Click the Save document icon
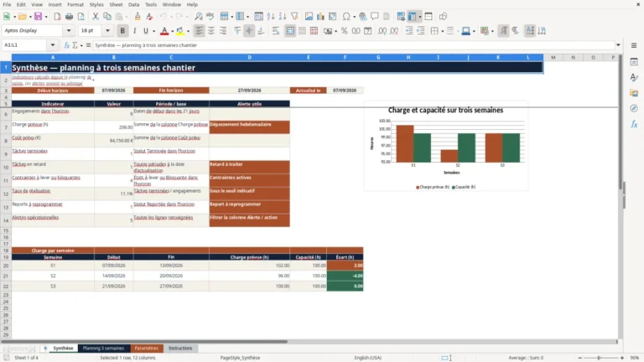 point(39,17)
